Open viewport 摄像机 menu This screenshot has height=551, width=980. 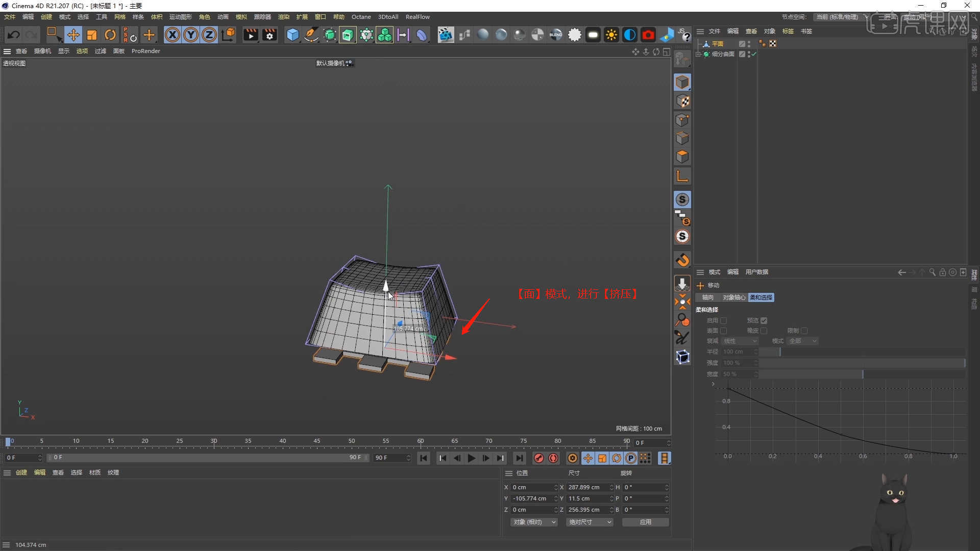tap(42, 51)
